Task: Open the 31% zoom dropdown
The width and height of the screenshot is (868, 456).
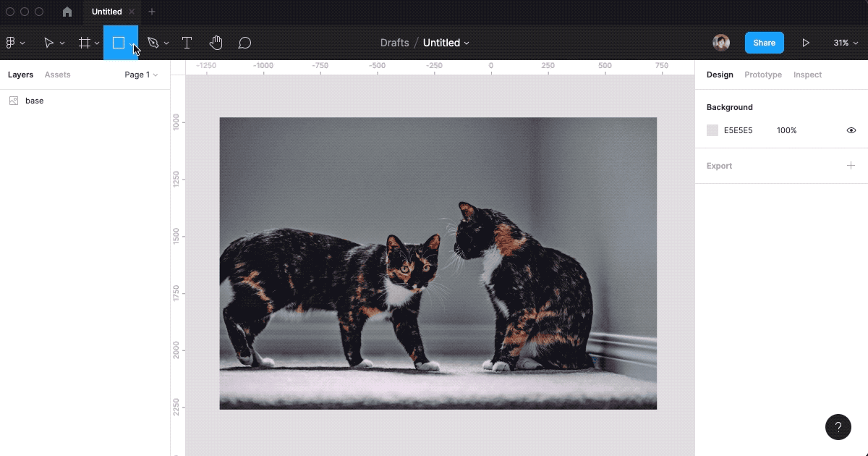Action: (x=844, y=43)
